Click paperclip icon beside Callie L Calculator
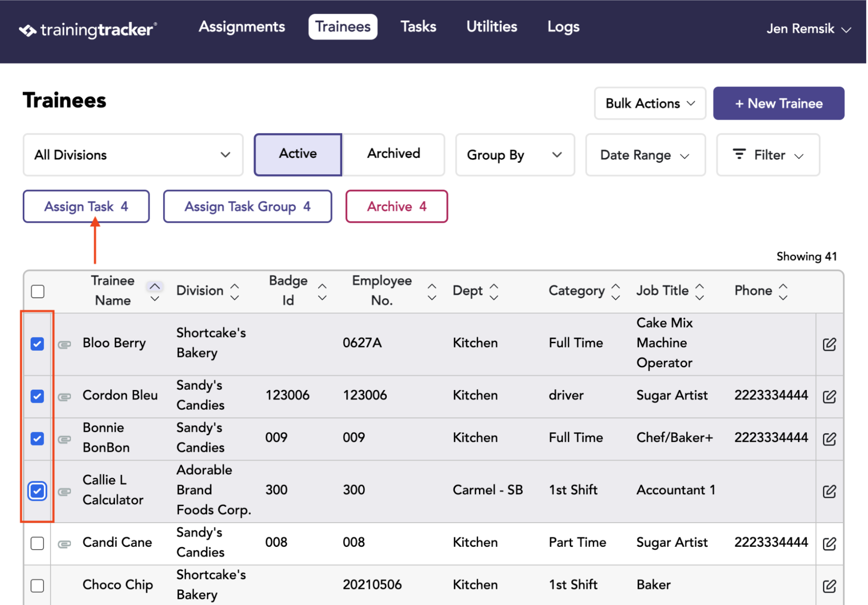The width and height of the screenshot is (868, 605). [x=64, y=492]
